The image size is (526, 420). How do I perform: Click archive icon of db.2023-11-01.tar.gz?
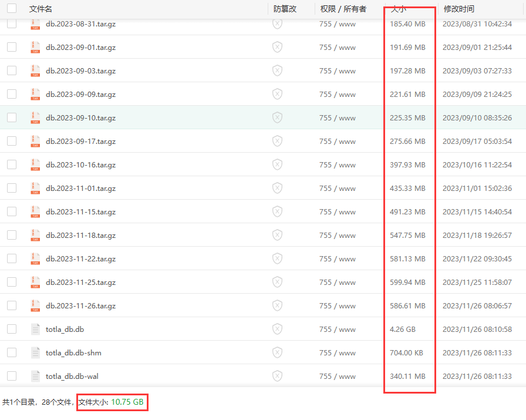coord(35,188)
